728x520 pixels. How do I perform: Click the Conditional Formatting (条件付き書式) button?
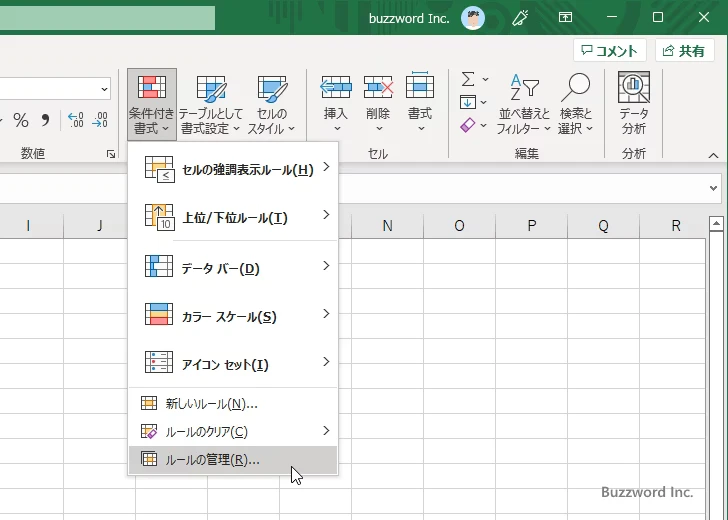tap(151, 104)
